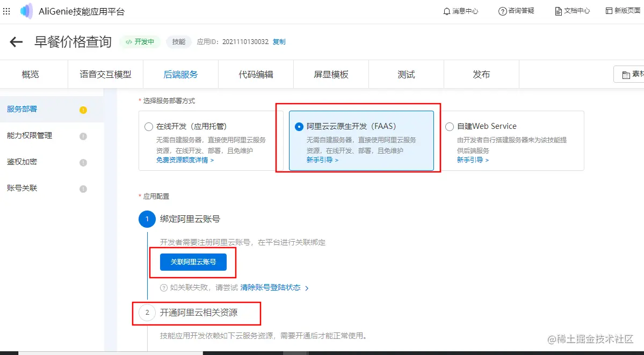This screenshot has width=644, height=355.
Task: Click the 技能 tag badge
Action: (x=179, y=42)
